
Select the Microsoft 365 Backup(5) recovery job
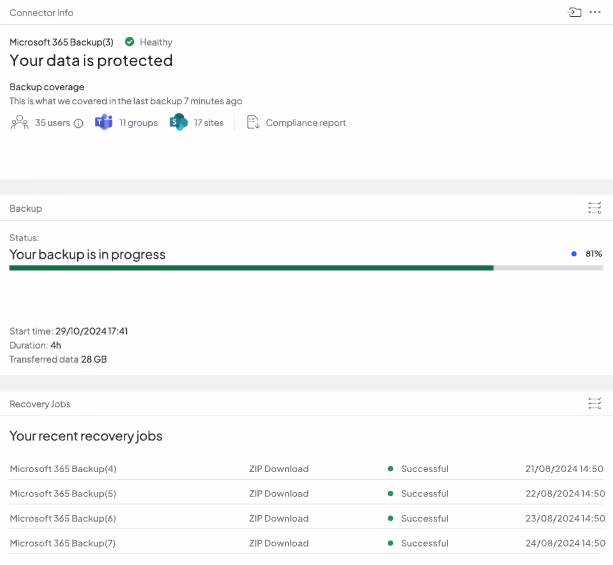coord(63,493)
